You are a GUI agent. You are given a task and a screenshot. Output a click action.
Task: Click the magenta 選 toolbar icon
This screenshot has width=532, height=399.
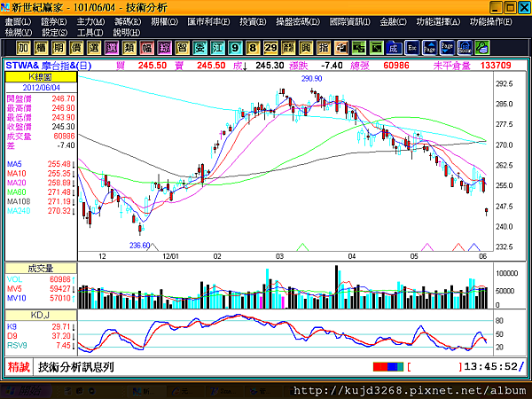112,48
